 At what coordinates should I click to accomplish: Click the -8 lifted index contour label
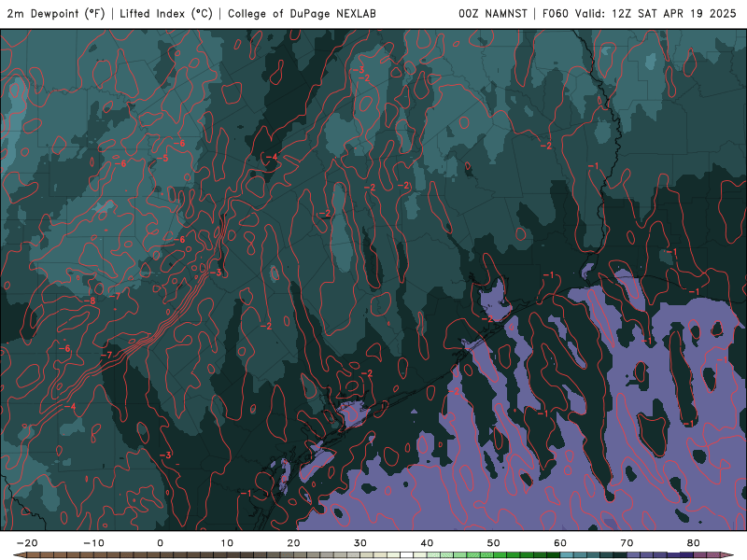(90, 301)
